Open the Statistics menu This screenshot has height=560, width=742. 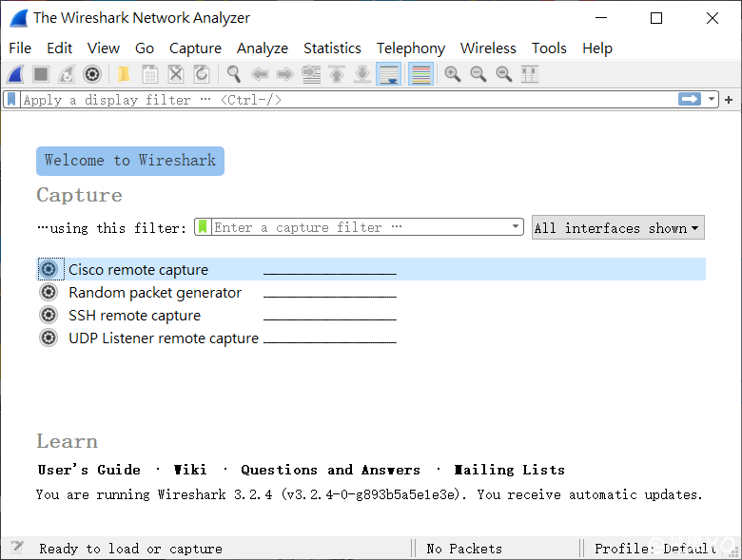point(332,48)
